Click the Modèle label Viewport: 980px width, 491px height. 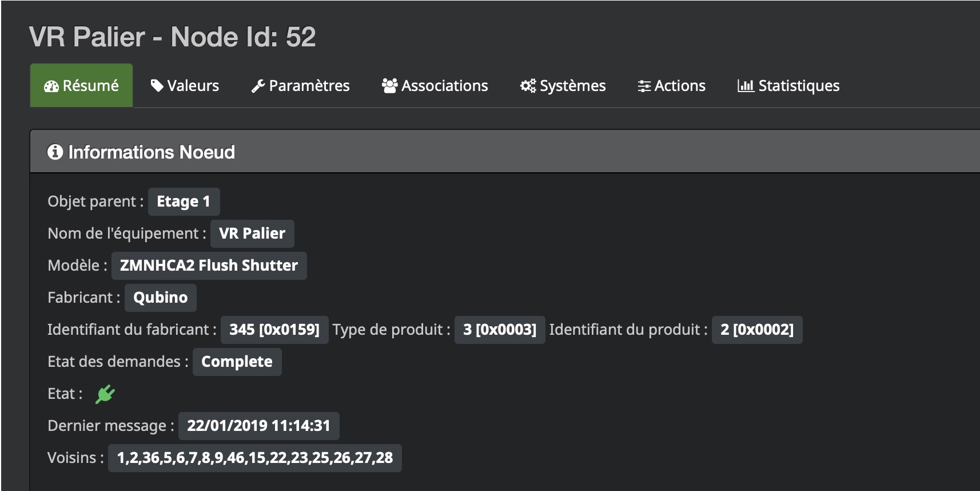click(77, 266)
